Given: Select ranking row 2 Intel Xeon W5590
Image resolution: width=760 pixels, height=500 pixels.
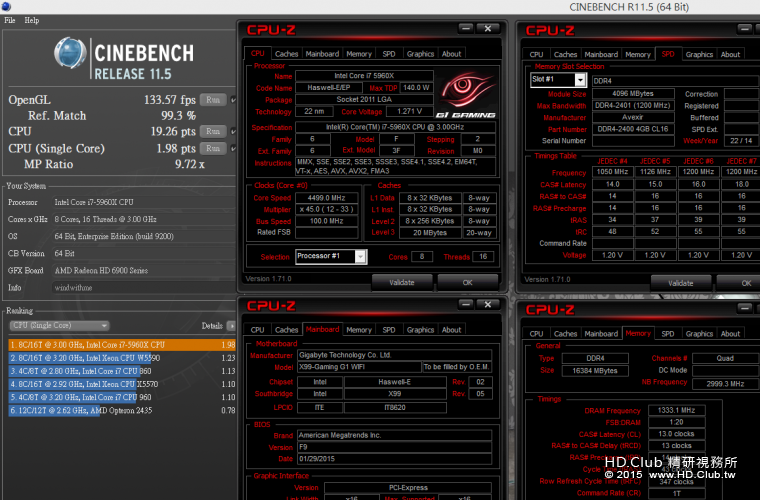Looking at the screenshot, I should [x=122, y=358].
